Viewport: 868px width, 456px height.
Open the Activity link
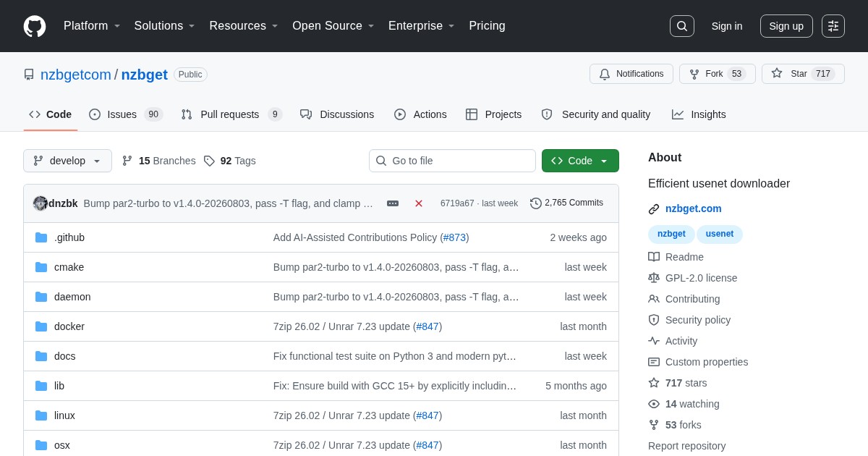click(673, 341)
